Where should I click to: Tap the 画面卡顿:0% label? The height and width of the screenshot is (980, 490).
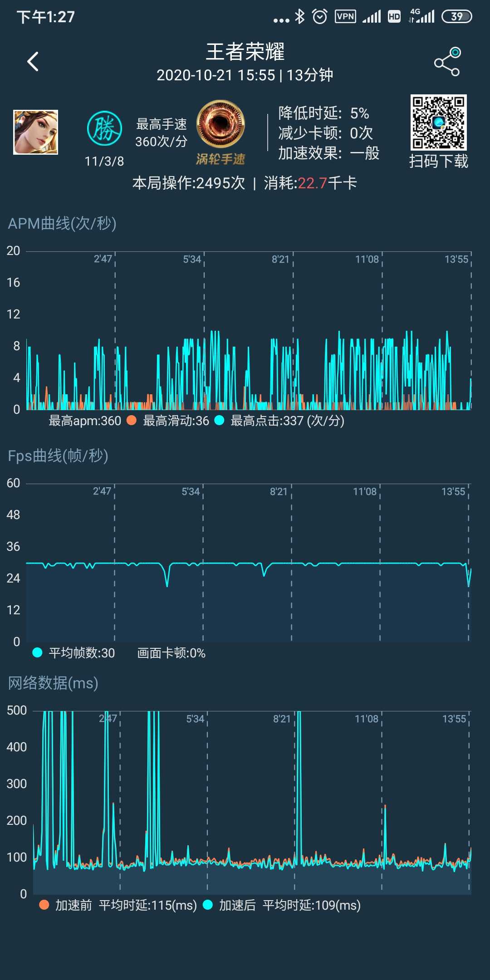click(x=171, y=653)
